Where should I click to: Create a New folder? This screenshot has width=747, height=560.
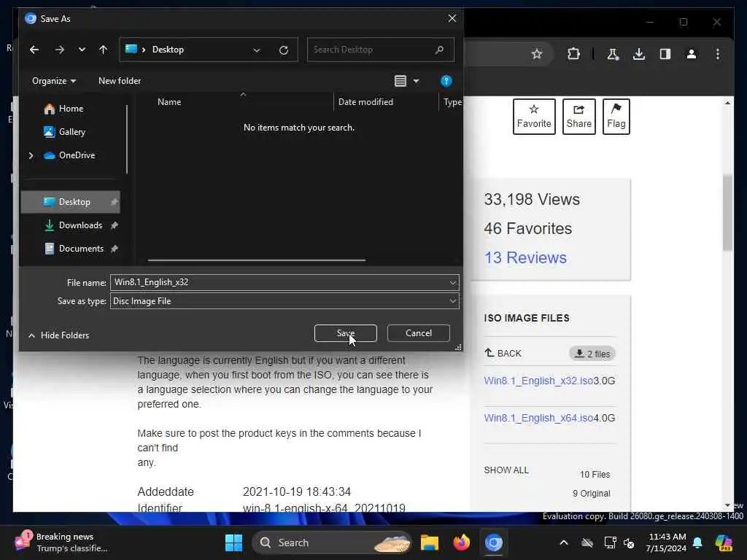click(x=120, y=81)
